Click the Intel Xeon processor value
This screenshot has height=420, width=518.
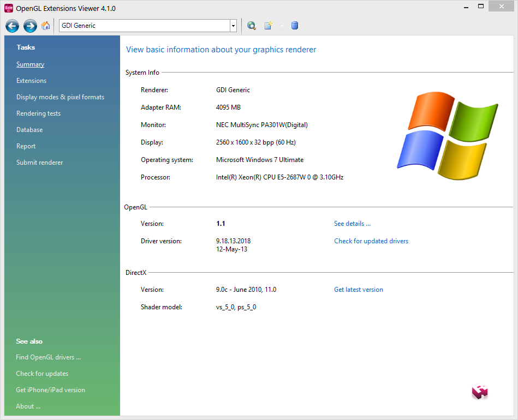click(x=279, y=177)
